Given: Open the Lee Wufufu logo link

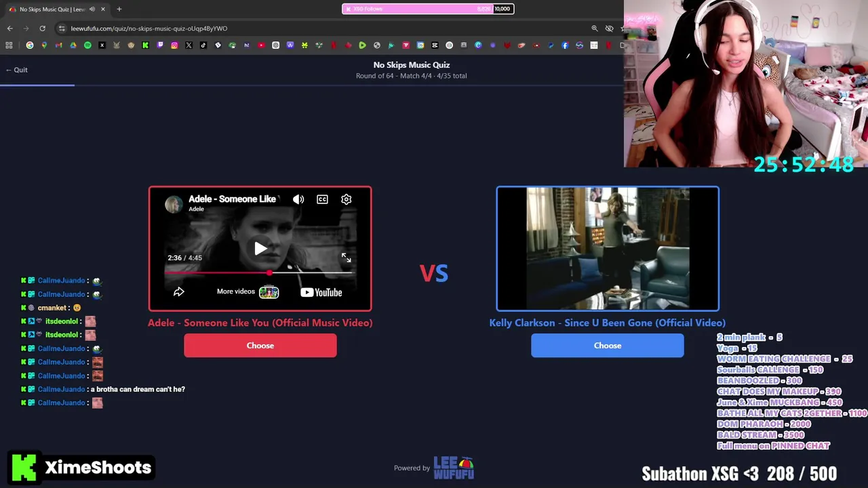Looking at the screenshot, I should point(454,468).
